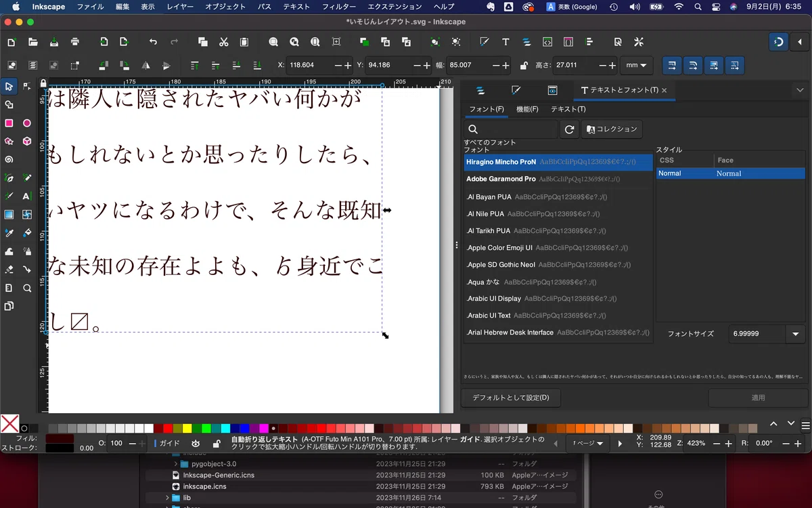The image size is (812, 508).
Task: Activate the Zoom magnifier tool
Action: click(x=27, y=288)
